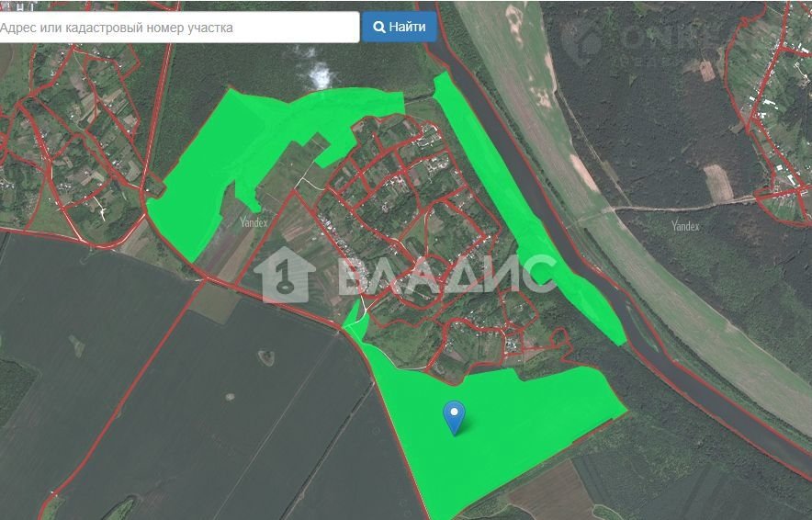Click the Yandex label on the right side

[685, 226]
